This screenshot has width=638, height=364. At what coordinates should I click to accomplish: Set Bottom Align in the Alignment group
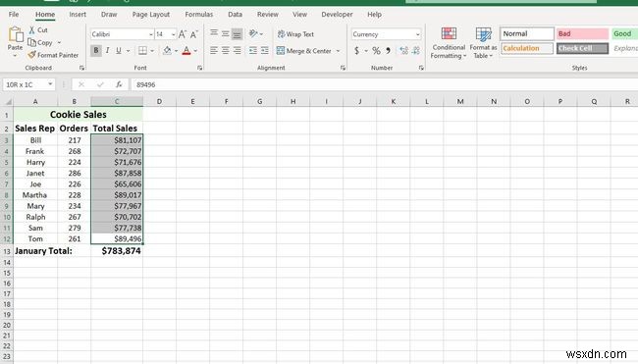(237, 33)
